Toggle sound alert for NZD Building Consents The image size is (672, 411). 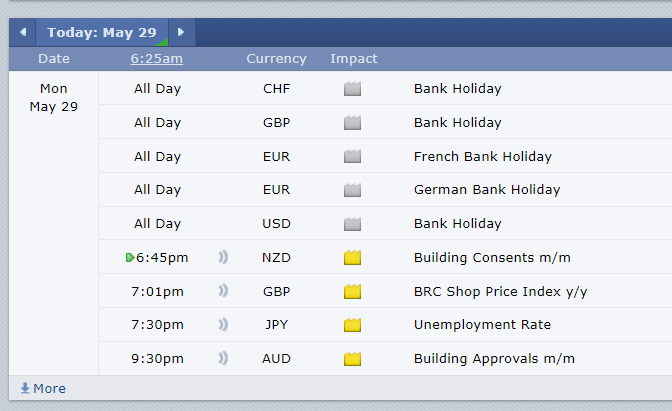click(223, 257)
